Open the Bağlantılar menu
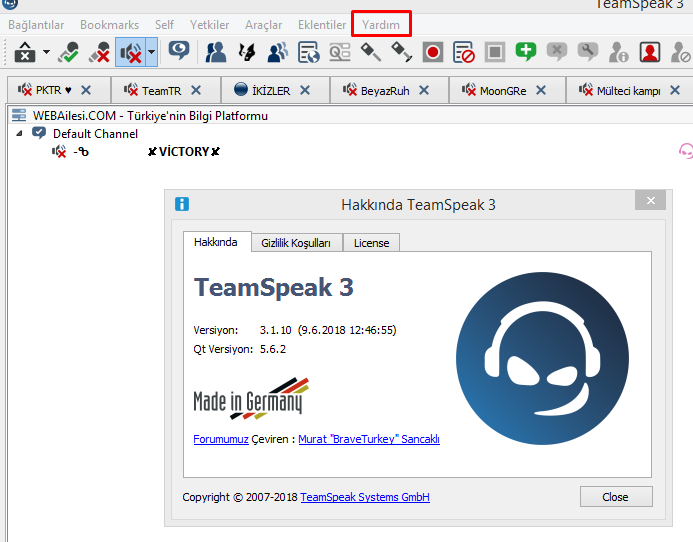This screenshot has height=542, width=693. pyautogui.click(x=36, y=25)
